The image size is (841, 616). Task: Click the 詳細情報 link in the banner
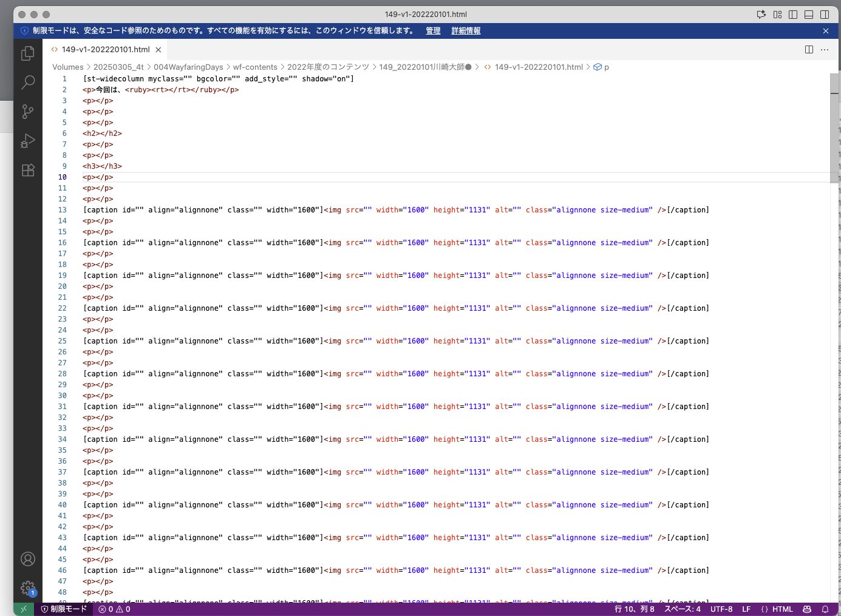tap(466, 31)
